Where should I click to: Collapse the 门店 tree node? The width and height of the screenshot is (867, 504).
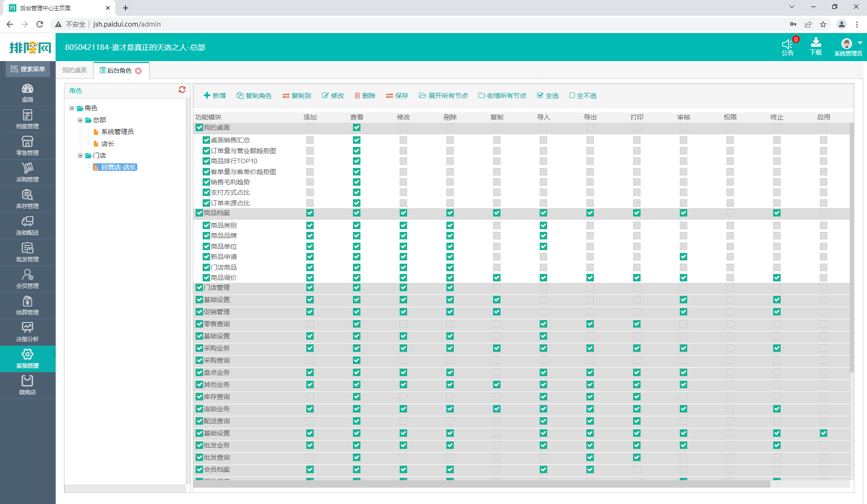click(x=80, y=155)
